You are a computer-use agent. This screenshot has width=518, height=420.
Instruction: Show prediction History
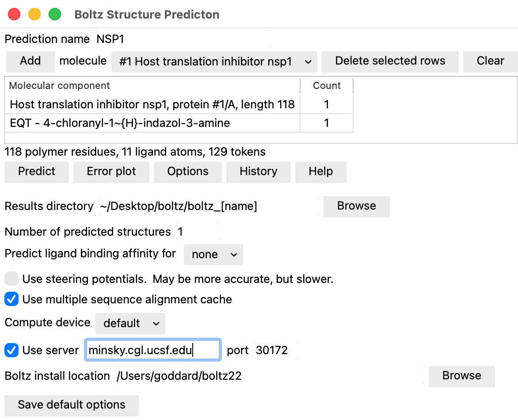click(258, 172)
